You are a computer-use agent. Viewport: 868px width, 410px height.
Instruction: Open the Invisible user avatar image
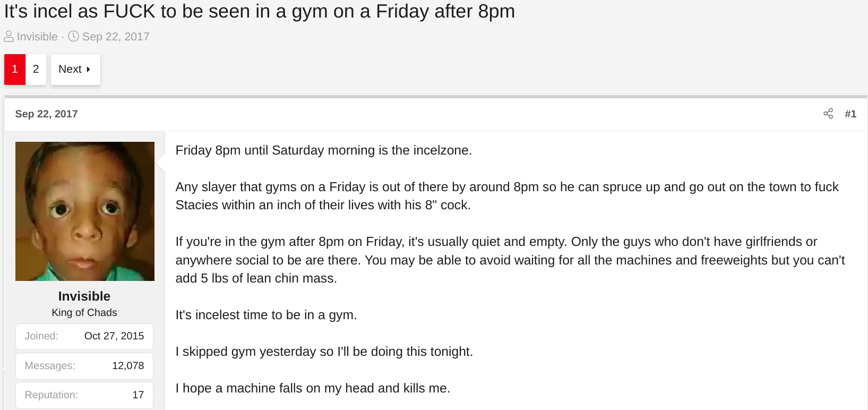(x=85, y=211)
